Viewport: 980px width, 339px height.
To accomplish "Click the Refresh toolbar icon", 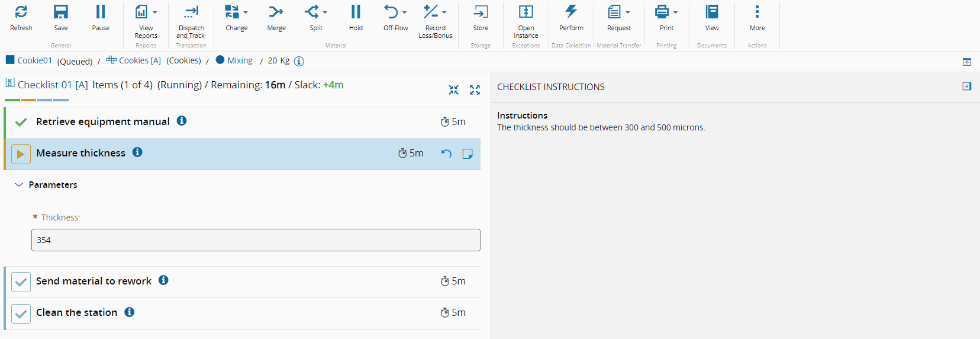I will point(21,12).
